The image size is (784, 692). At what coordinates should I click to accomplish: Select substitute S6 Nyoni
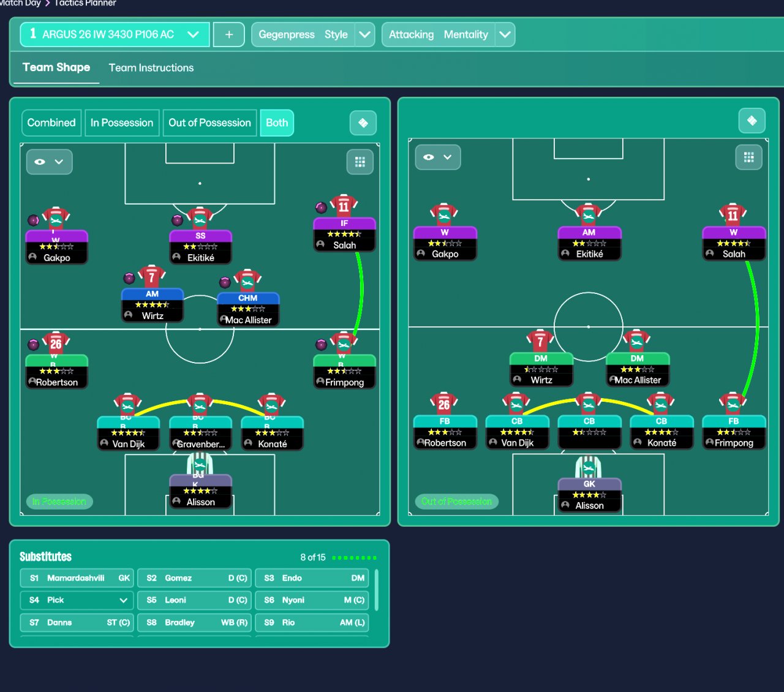point(312,600)
